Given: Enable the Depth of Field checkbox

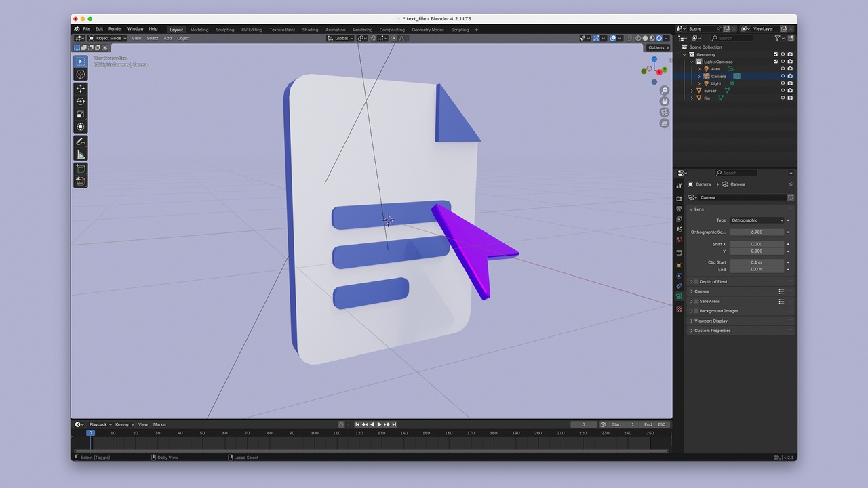Looking at the screenshot, I should pos(696,281).
